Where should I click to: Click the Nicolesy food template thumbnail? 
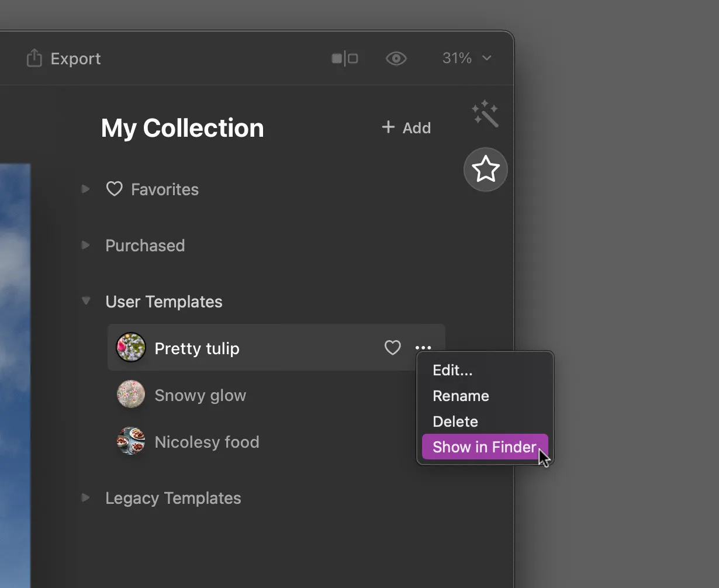(131, 442)
